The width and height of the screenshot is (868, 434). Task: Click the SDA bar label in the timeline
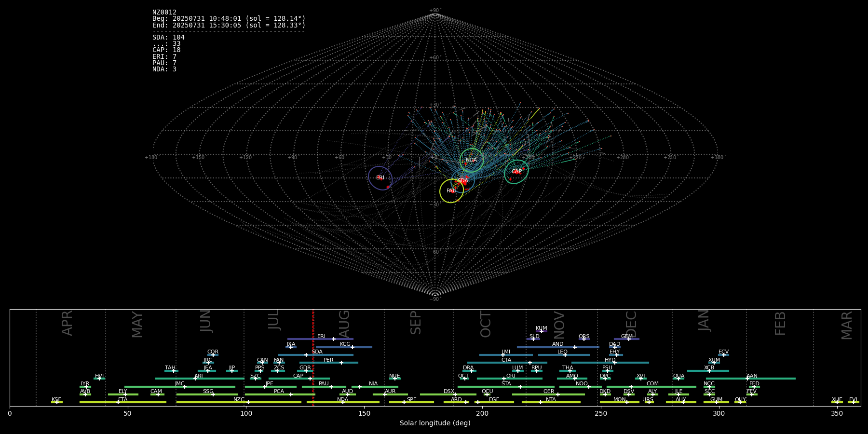coord(317,352)
